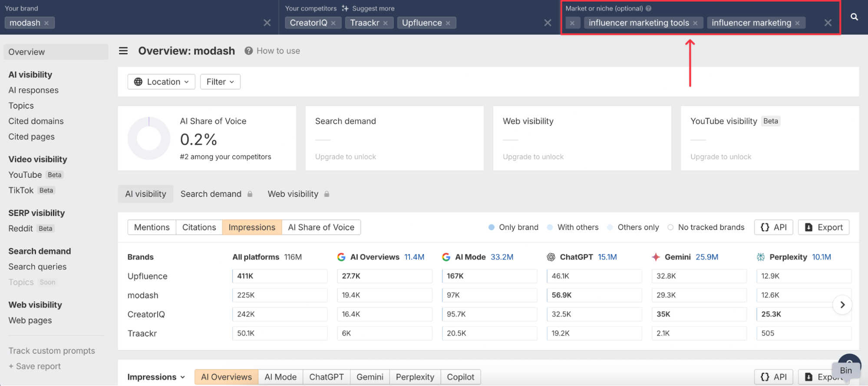The height and width of the screenshot is (386, 868).
Task: Remove influencer marketing tools niche tag
Action: click(695, 23)
